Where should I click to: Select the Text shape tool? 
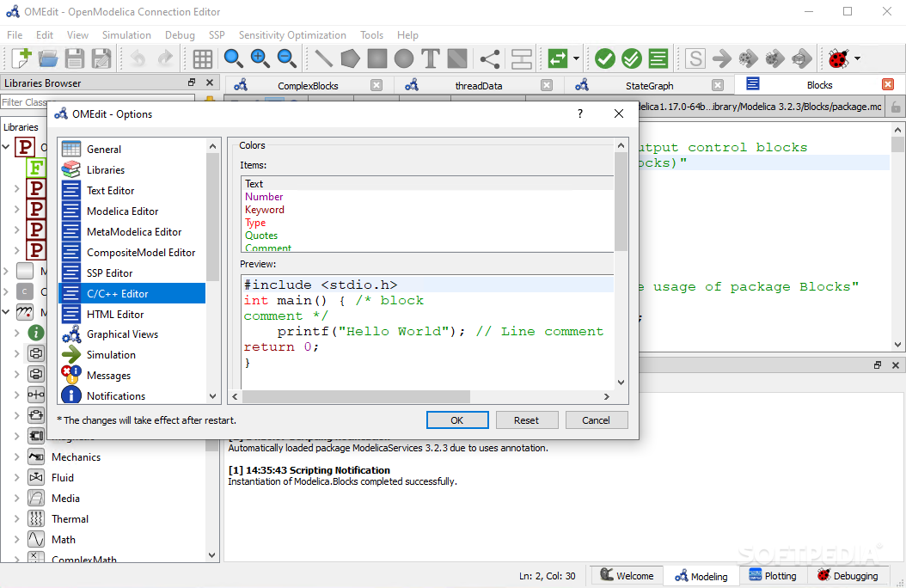(x=431, y=58)
